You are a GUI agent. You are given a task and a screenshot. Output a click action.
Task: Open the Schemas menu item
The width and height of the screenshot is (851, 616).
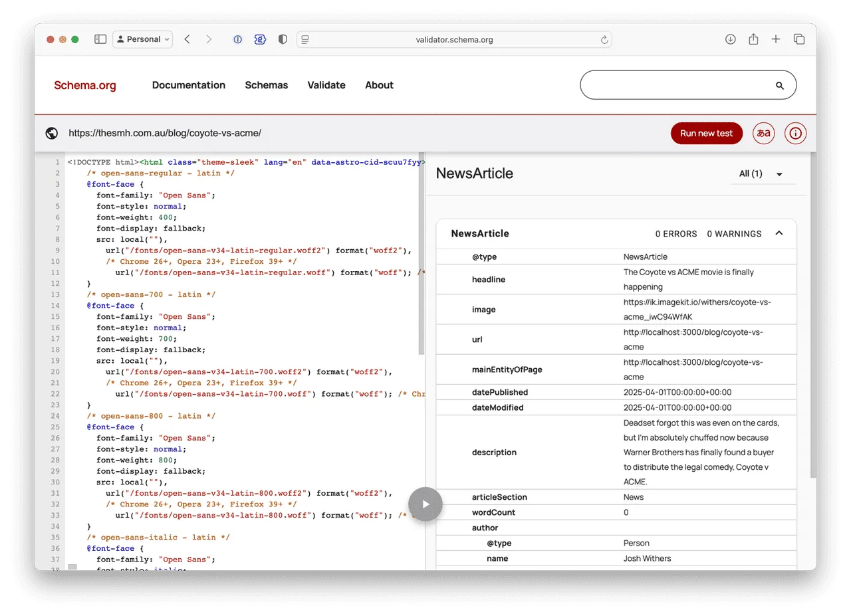tap(267, 85)
